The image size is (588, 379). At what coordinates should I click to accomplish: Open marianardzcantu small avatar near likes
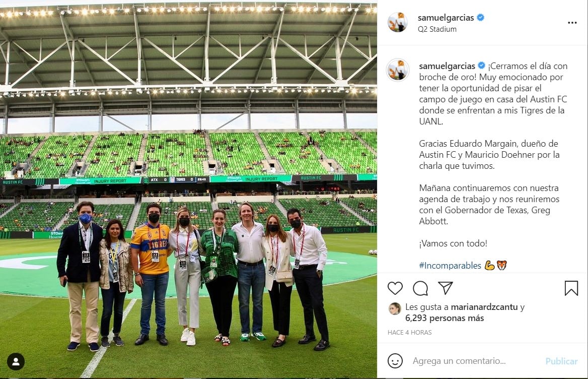(395, 309)
